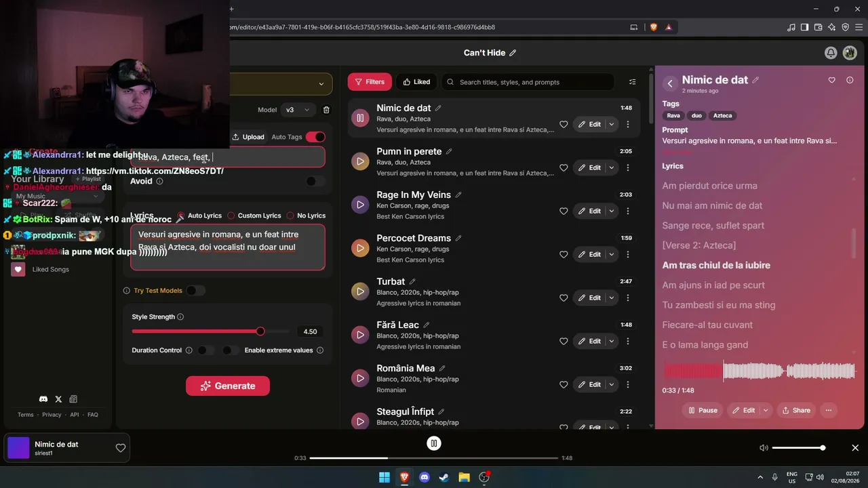Like the Percocet Dreams song

[x=564, y=255]
